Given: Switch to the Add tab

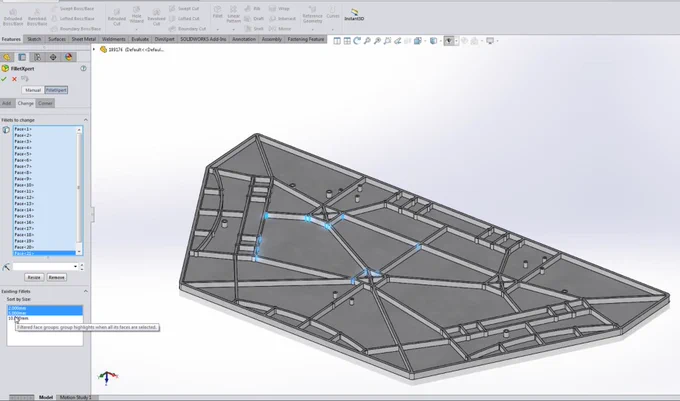Looking at the screenshot, I should pos(7,103).
